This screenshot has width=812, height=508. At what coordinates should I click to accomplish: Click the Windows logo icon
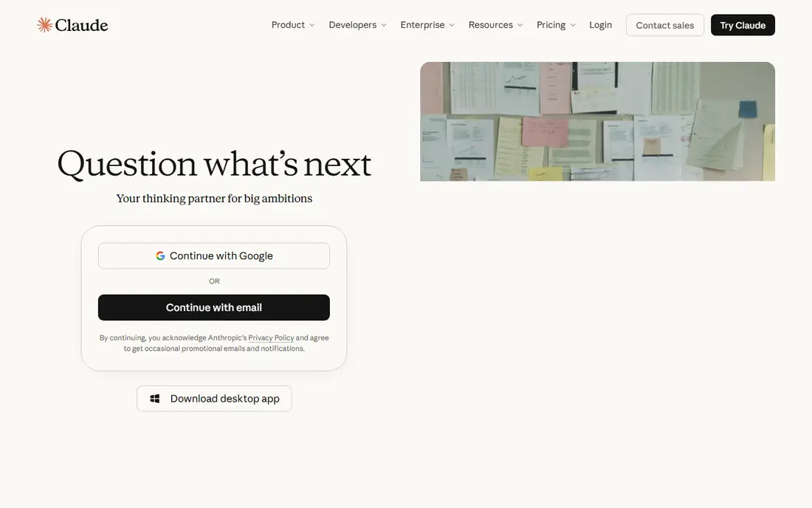[155, 398]
